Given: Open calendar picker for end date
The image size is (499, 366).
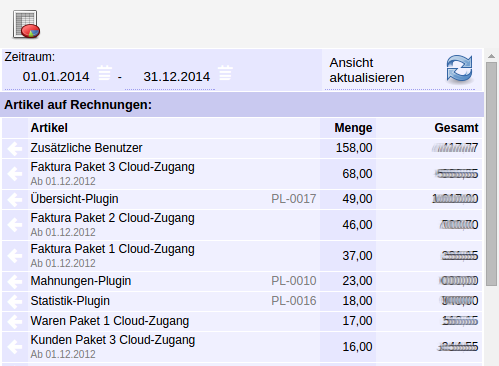Looking at the screenshot, I should pyautogui.click(x=225, y=73).
